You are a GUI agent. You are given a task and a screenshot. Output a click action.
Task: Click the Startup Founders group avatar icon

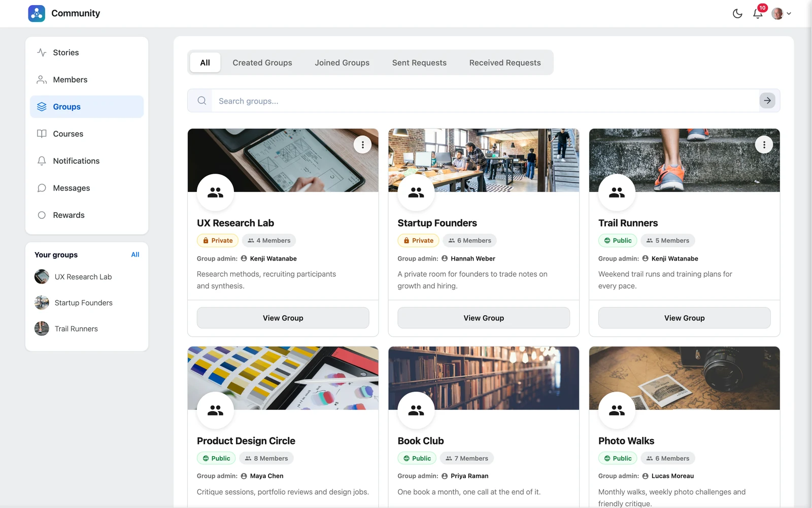(x=416, y=193)
